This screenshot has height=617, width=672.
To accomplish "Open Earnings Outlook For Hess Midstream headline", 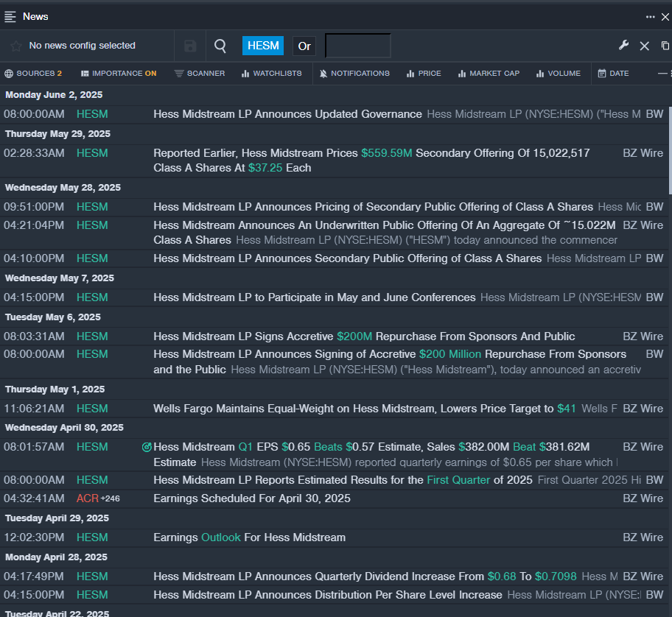I will pos(250,537).
